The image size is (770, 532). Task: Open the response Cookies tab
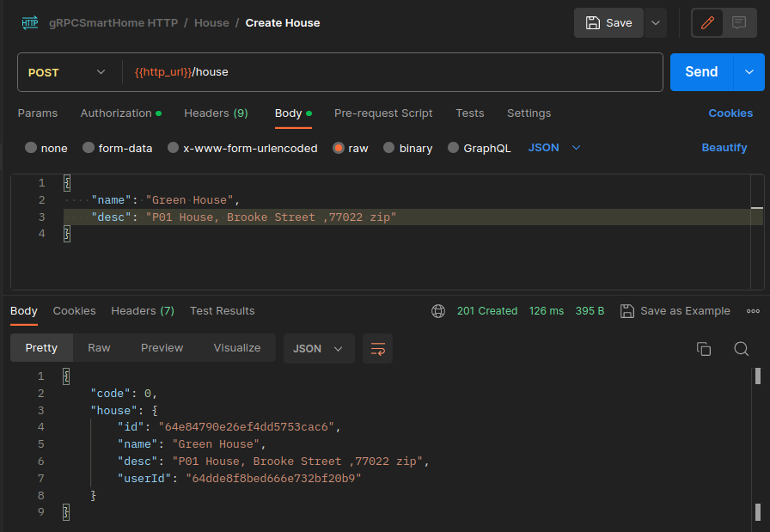(74, 311)
